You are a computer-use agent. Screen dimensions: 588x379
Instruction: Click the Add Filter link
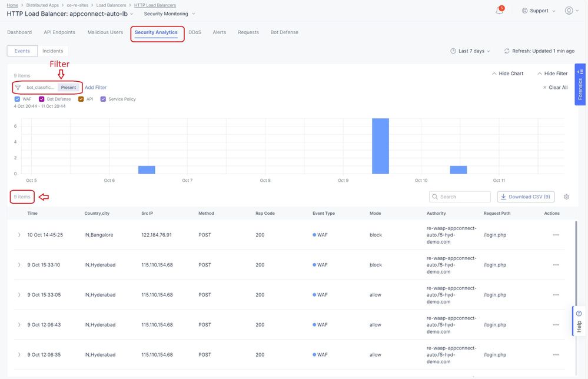point(96,88)
